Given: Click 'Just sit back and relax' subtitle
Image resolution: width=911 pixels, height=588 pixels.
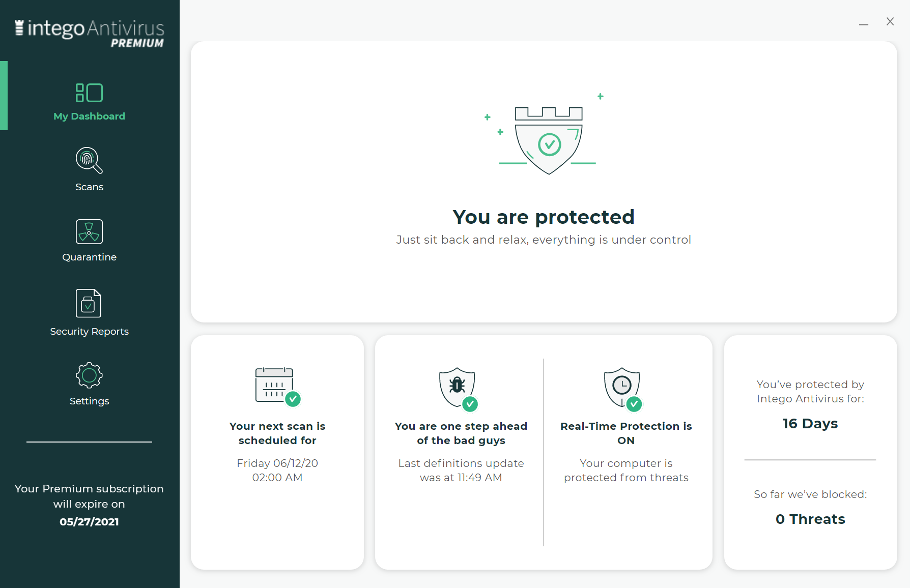Looking at the screenshot, I should tap(544, 240).
